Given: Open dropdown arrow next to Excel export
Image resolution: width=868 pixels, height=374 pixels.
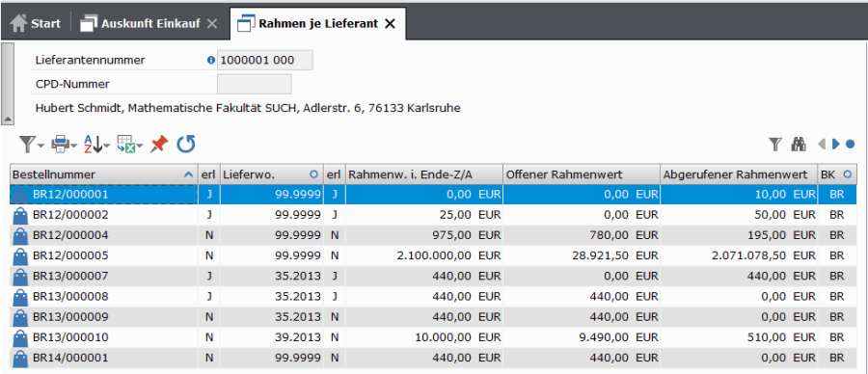Looking at the screenshot, I should click(140, 147).
